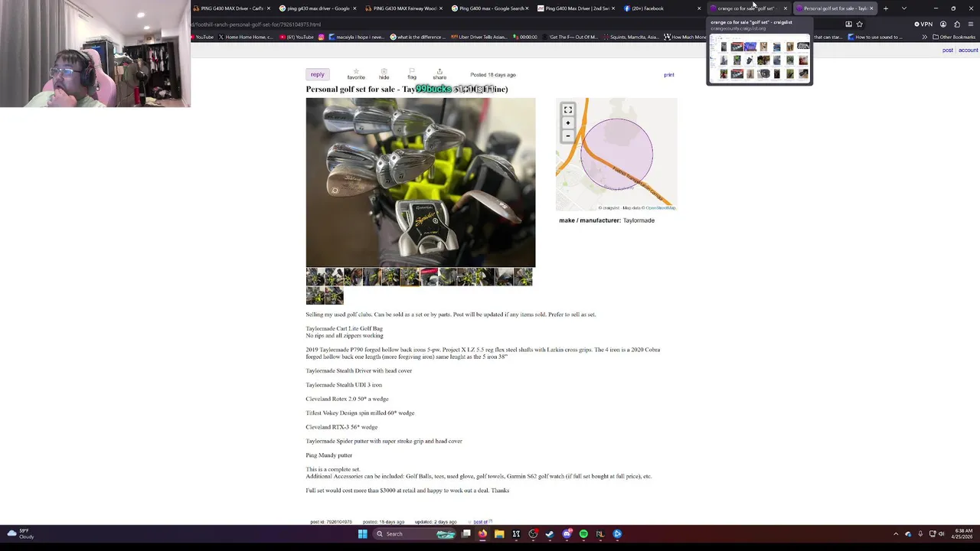Click the best of link in footer
The image size is (980, 551).
(x=481, y=522)
